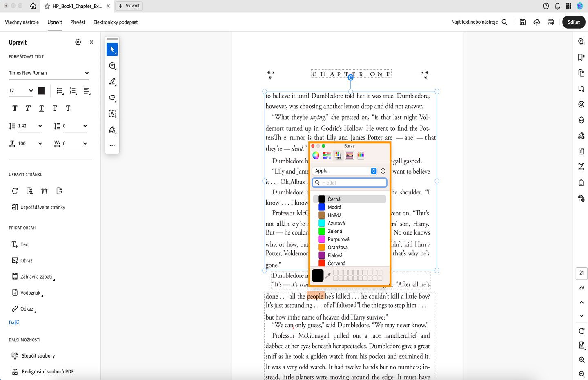Switch to pencils tab in Barvy

click(361, 155)
